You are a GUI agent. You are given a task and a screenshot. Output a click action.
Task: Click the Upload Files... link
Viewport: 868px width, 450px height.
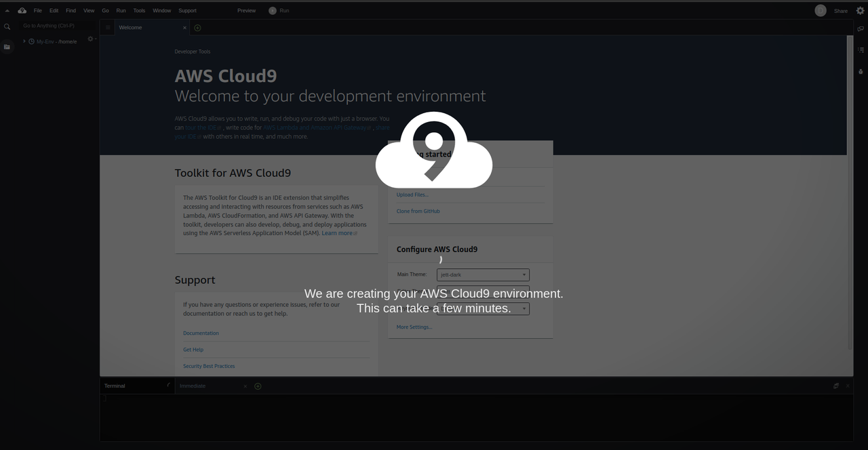click(x=412, y=195)
